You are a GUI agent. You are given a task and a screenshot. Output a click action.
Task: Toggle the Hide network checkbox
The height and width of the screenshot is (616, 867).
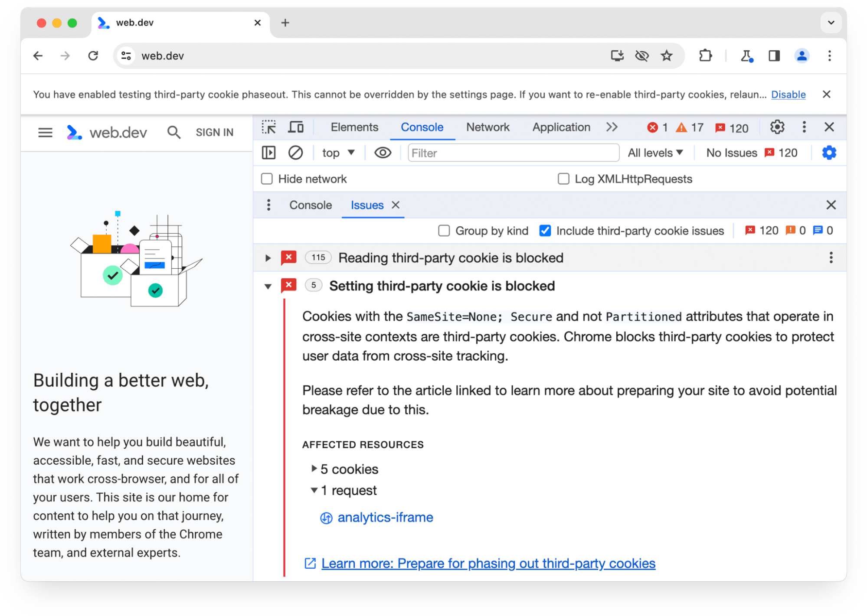(x=268, y=179)
